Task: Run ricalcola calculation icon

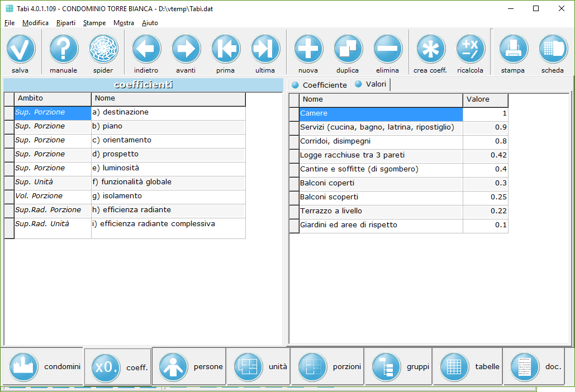Action: [x=470, y=50]
